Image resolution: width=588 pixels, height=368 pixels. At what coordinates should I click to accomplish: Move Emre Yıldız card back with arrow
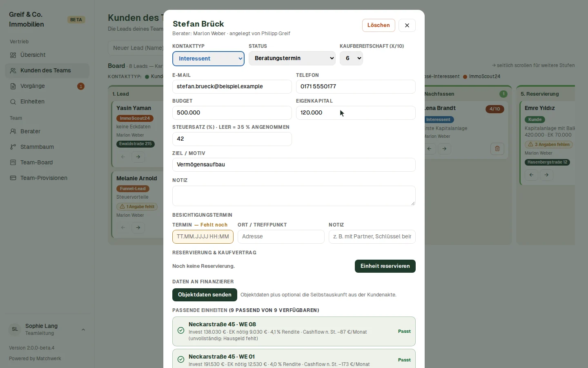tap(532, 175)
